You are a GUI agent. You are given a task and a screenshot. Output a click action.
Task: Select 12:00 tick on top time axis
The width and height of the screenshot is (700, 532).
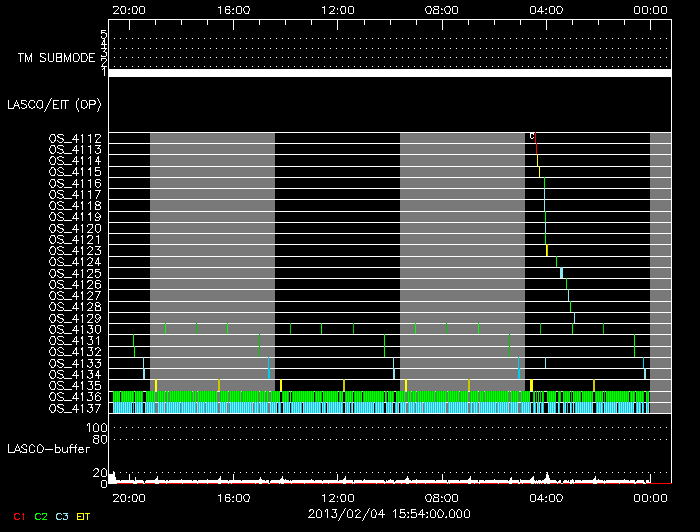[338, 10]
